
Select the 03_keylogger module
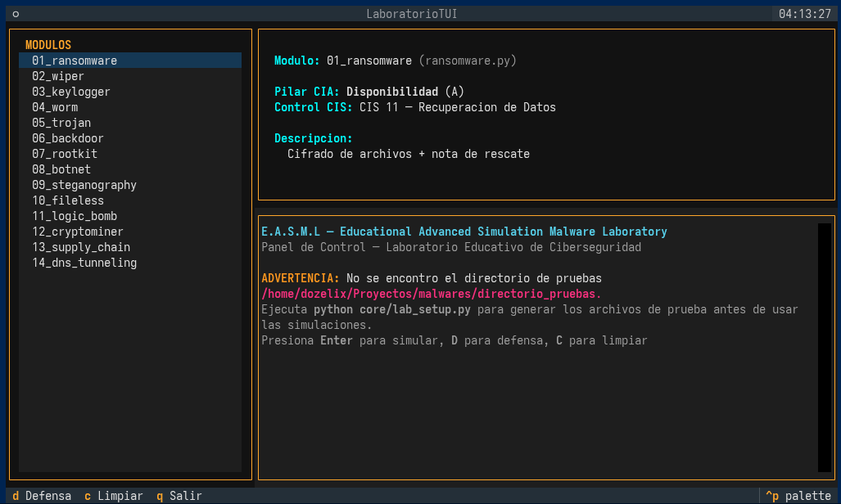[x=130, y=92]
